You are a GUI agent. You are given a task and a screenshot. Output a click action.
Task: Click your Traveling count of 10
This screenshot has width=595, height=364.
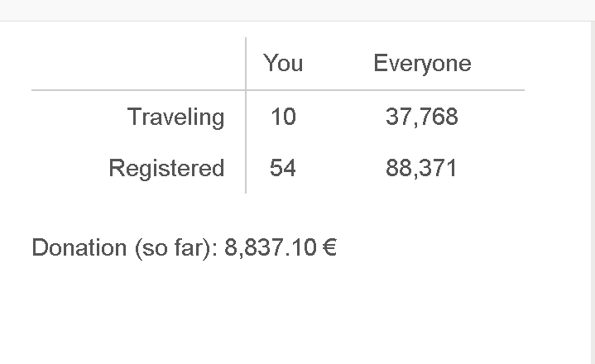[283, 117]
